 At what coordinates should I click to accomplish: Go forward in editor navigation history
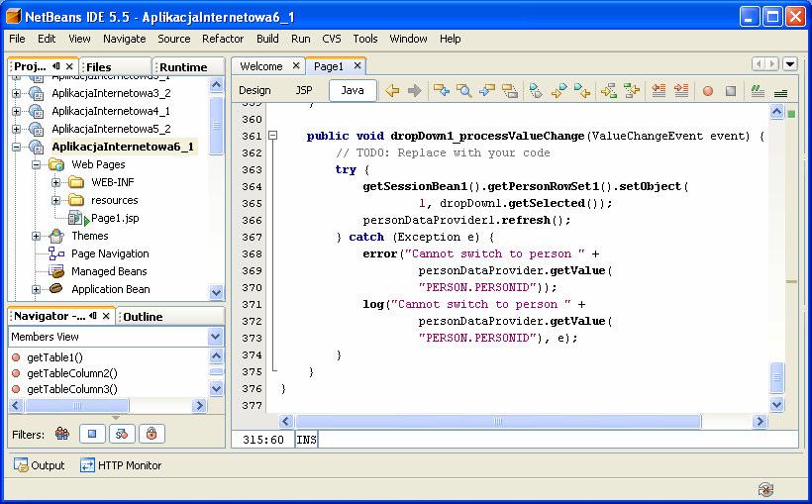(414, 91)
